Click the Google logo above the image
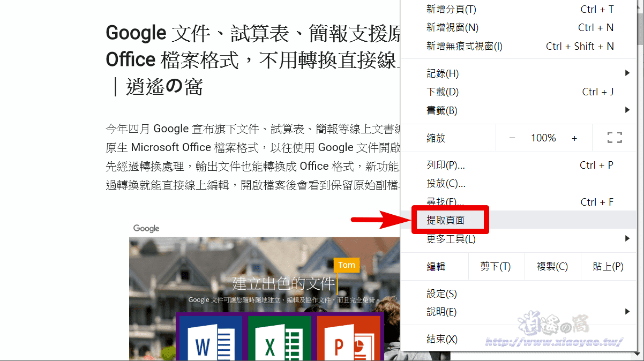 (146, 229)
